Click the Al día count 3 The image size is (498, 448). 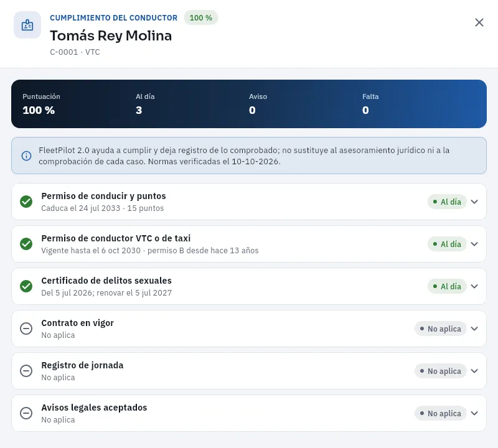click(139, 110)
